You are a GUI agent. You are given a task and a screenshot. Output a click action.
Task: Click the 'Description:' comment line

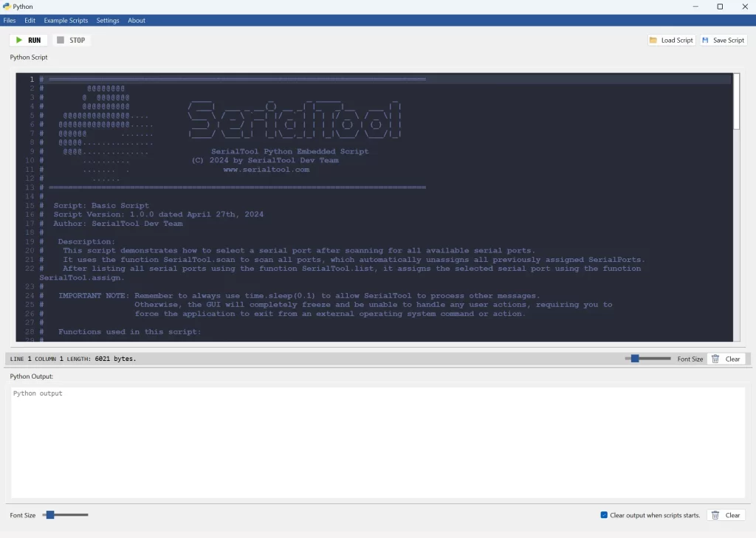click(x=86, y=241)
